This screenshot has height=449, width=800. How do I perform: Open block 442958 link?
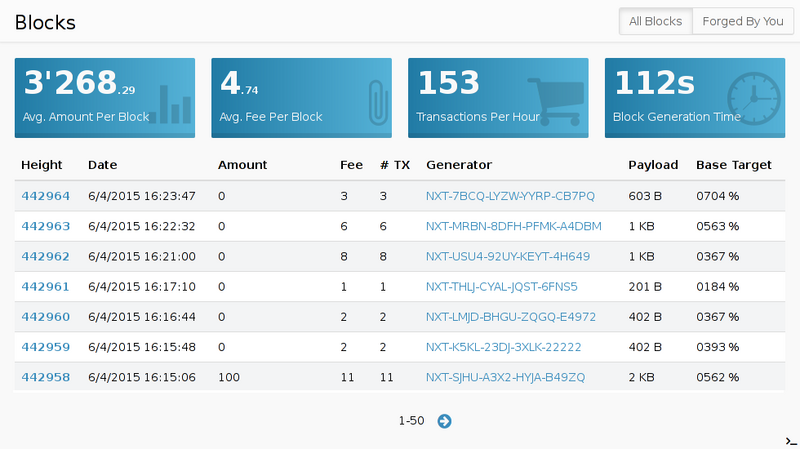pyautogui.click(x=45, y=376)
